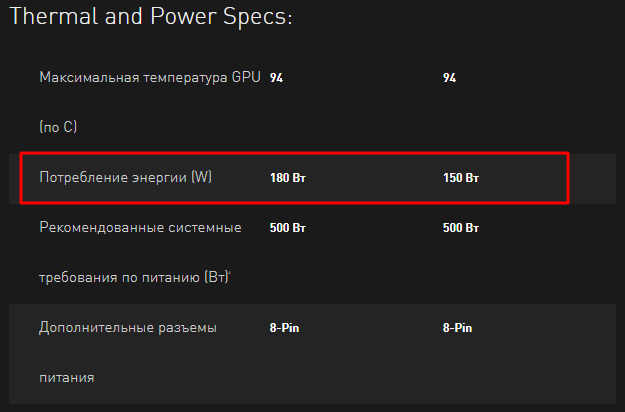Click the Потребление энергии (W) label

(x=126, y=178)
